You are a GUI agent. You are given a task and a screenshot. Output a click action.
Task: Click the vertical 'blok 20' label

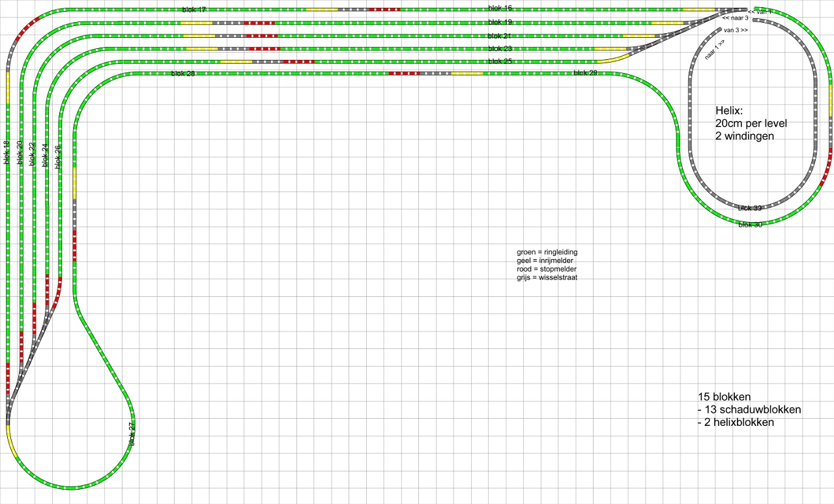coord(20,152)
